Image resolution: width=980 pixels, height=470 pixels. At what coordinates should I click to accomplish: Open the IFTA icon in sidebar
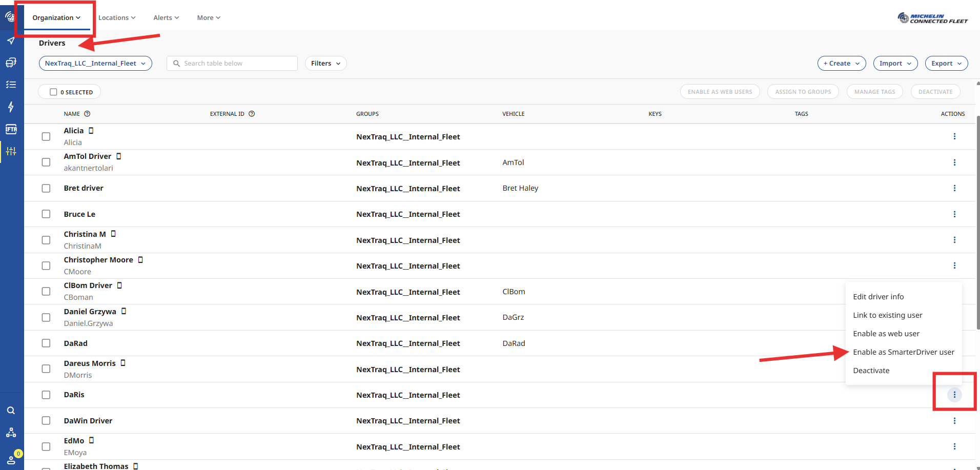pos(11,129)
